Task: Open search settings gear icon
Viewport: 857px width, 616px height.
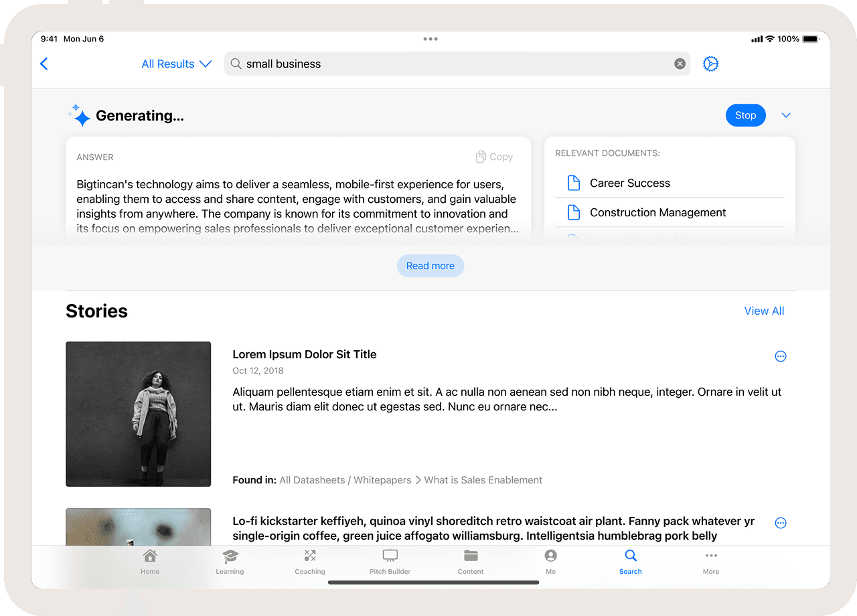Action: tap(710, 64)
